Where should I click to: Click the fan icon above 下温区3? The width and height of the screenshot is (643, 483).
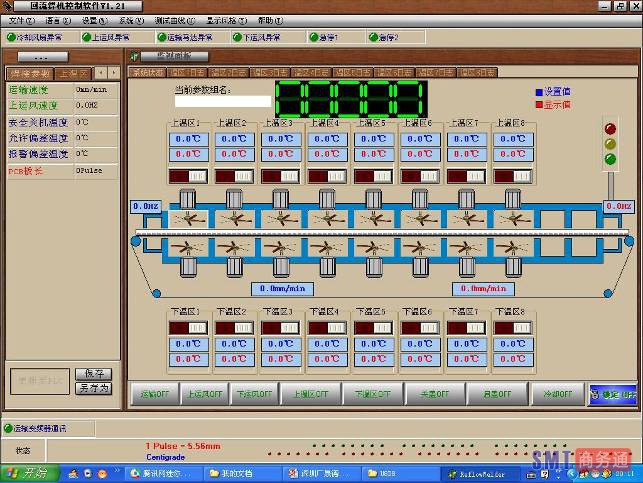(x=282, y=247)
